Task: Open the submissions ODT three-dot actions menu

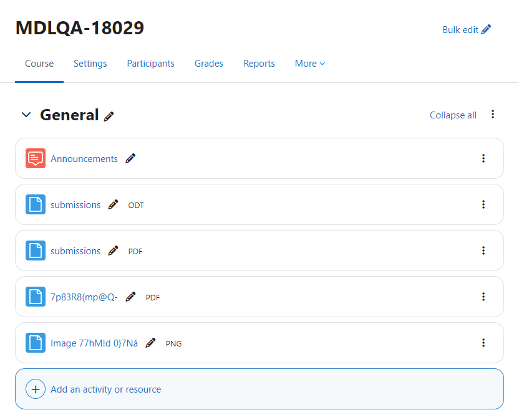Action: (483, 204)
